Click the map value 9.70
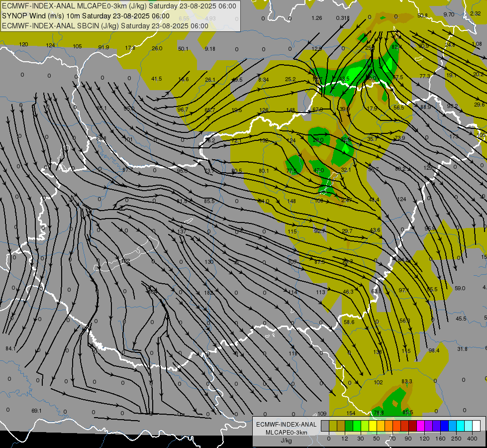The width and height of the screenshot is (487, 448). [x=449, y=14]
